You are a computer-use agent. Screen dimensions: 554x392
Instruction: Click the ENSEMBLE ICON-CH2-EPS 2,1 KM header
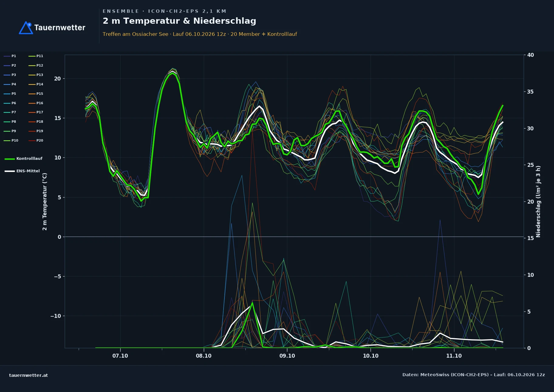(164, 11)
